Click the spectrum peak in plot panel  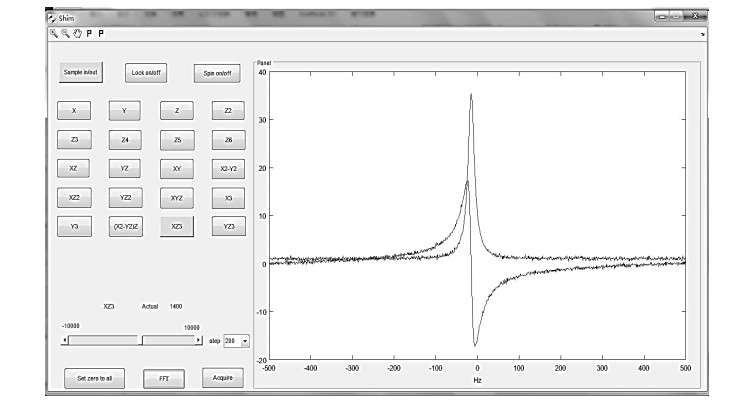(x=471, y=96)
